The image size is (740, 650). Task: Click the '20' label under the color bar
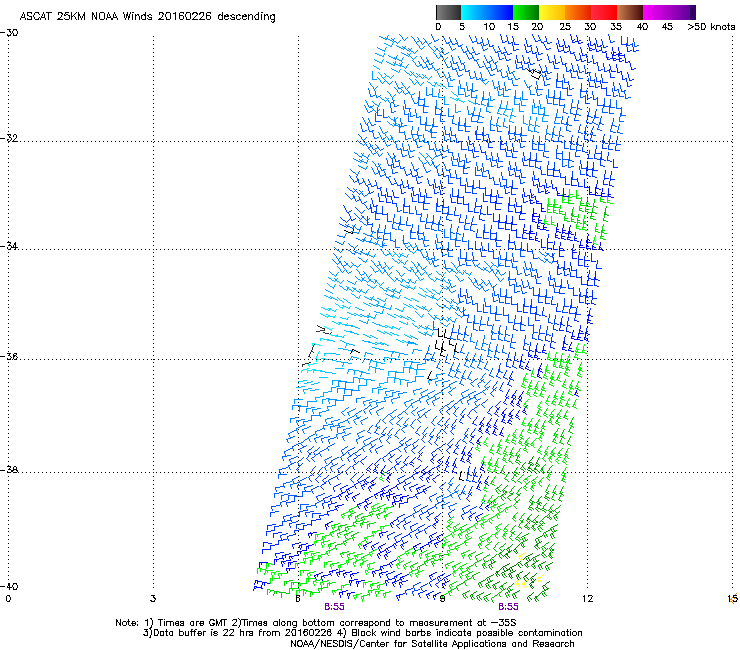(x=537, y=26)
